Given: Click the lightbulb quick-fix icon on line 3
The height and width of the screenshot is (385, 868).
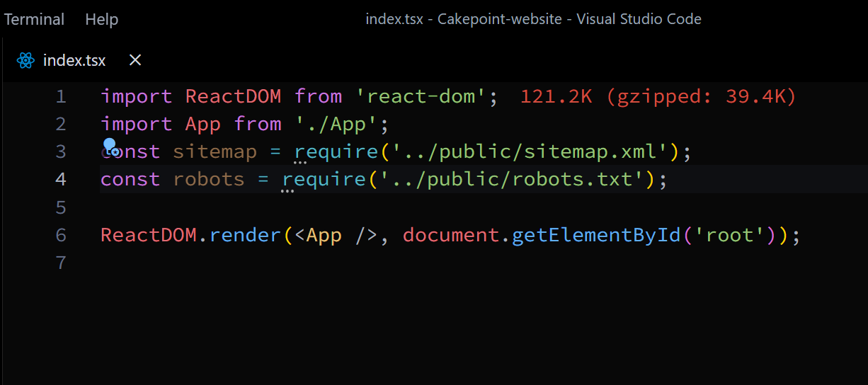Looking at the screenshot, I should [110, 147].
